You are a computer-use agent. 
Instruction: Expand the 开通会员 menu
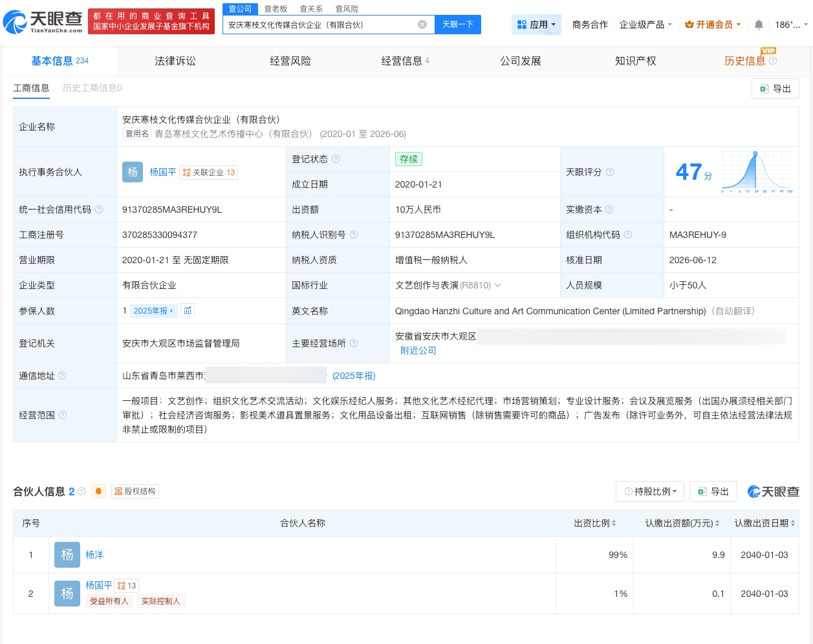tap(713, 25)
